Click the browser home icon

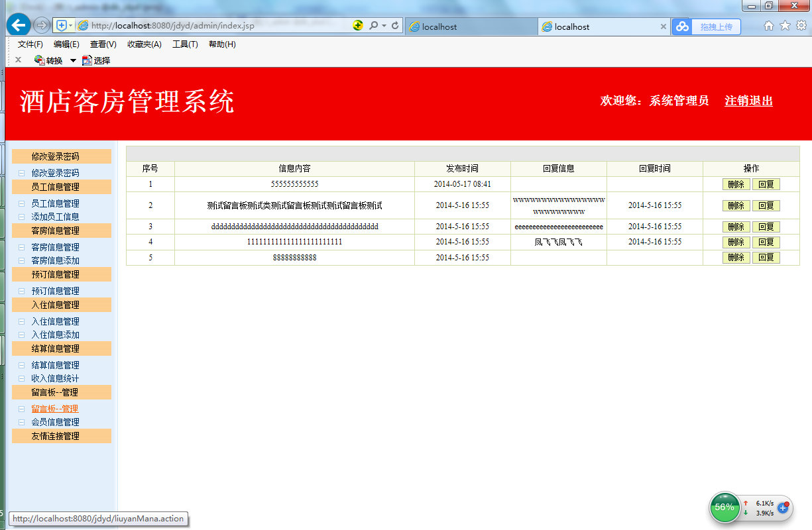pos(769,26)
